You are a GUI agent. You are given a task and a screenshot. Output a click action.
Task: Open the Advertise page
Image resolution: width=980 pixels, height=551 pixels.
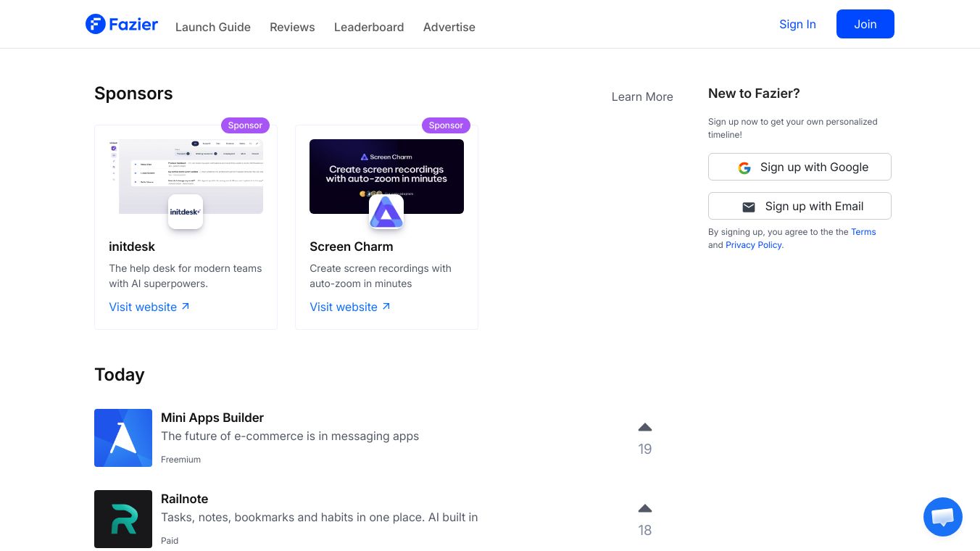(449, 27)
